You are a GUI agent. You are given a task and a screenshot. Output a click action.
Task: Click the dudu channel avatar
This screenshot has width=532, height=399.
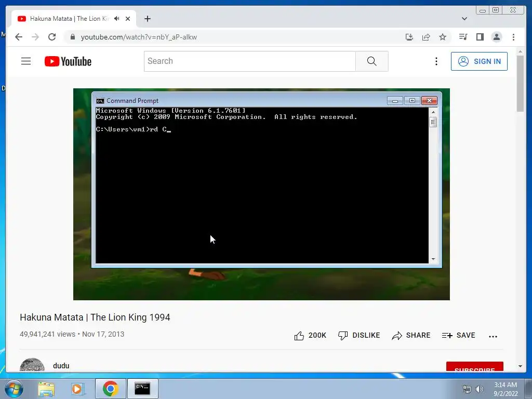32,365
